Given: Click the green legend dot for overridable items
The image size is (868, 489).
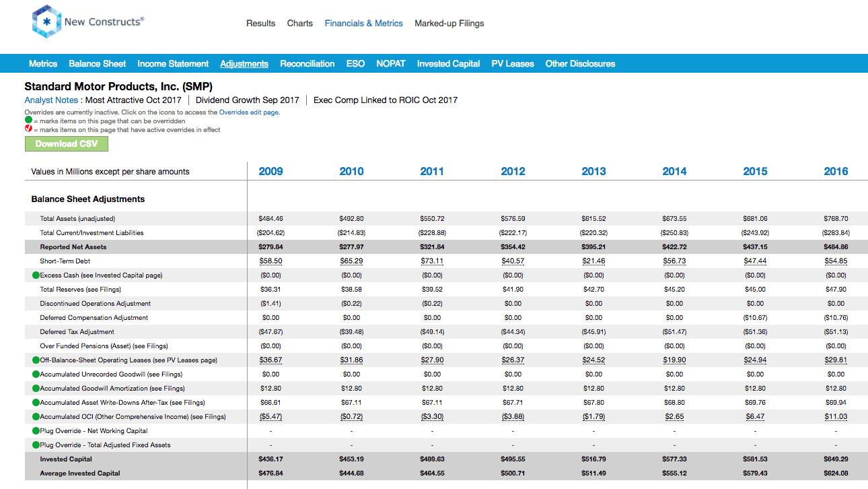Looking at the screenshot, I should point(28,121).
